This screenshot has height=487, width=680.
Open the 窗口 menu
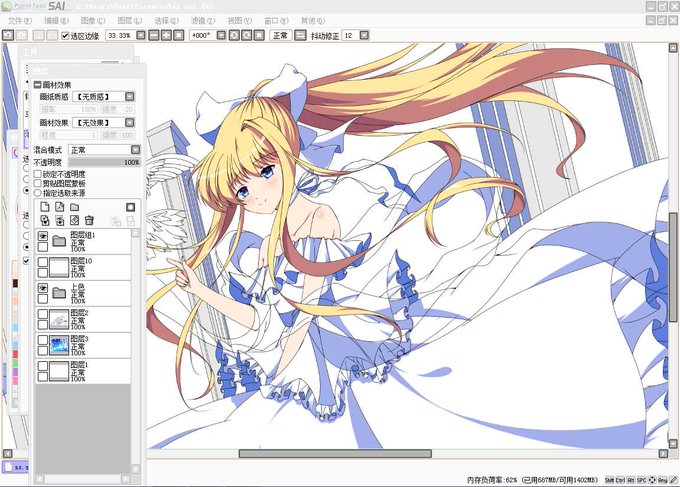point(276,20)
